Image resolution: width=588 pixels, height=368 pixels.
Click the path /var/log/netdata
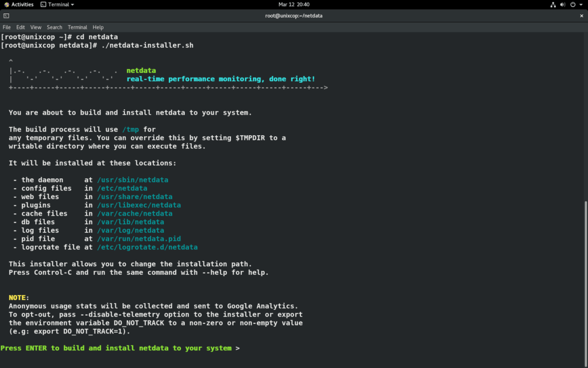(x=130, y=230)
